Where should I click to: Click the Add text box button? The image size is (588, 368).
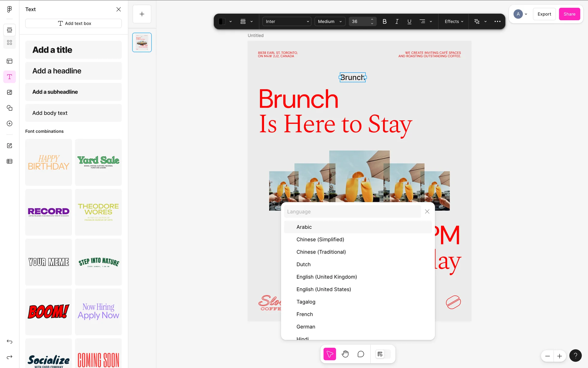coord(73,23)
